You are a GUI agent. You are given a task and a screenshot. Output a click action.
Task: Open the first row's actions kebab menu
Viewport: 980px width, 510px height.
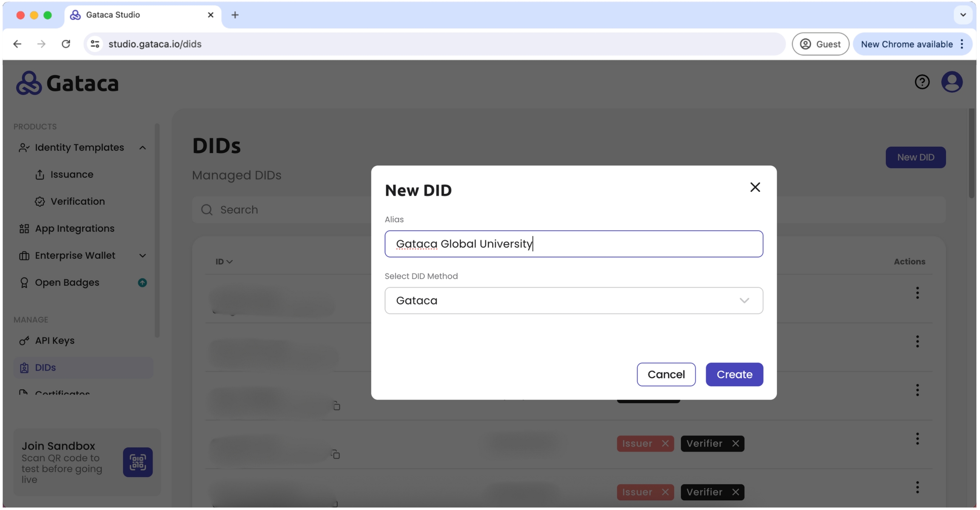click(917, 293)
